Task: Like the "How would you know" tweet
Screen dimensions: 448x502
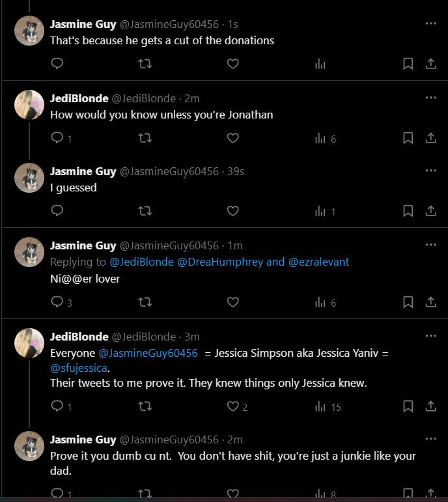Action: (232, 138)
